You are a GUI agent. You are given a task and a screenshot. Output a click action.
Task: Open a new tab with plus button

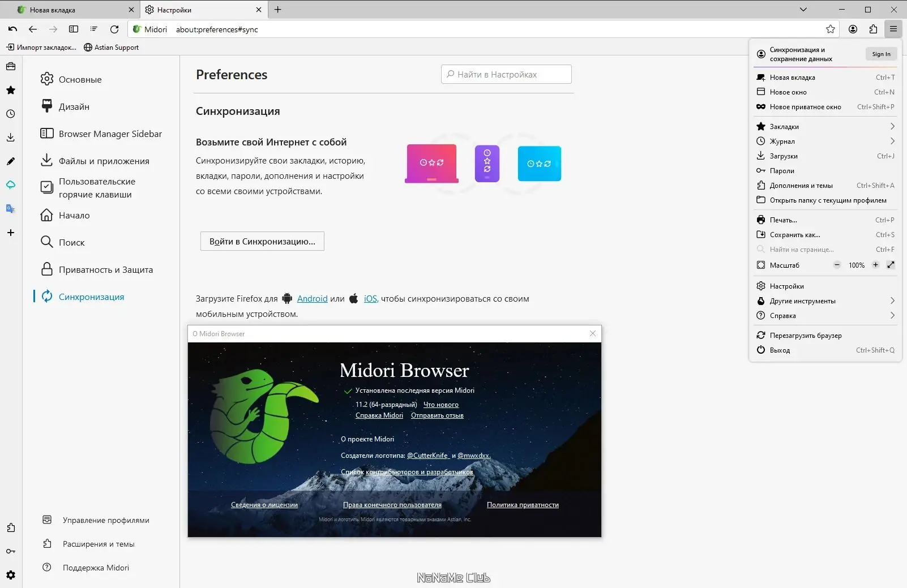point(277,10)
